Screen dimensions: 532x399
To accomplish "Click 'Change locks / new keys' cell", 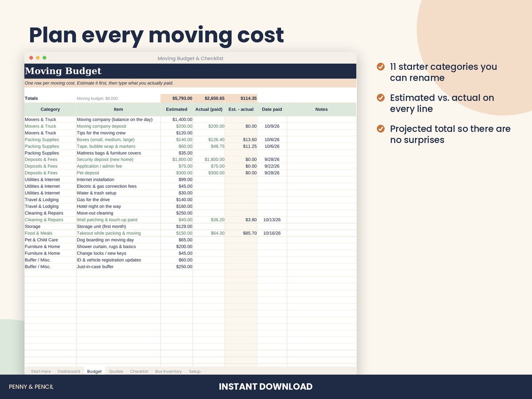I will point(118,254).
